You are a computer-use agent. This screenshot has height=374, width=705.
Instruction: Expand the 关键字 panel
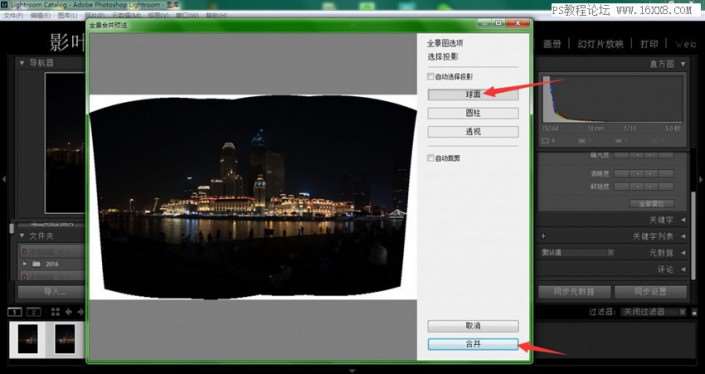pyautogui.click(x=683, y=220)
